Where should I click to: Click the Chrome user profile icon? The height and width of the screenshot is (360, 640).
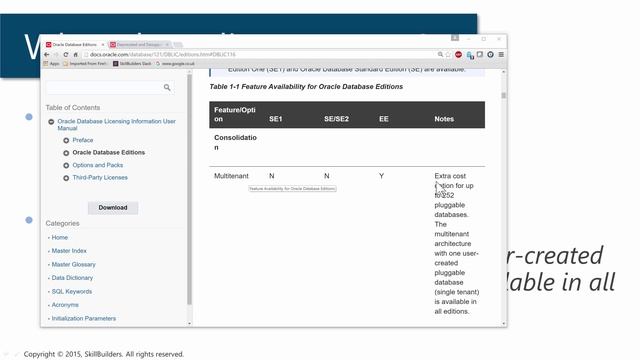pos(455,38)
